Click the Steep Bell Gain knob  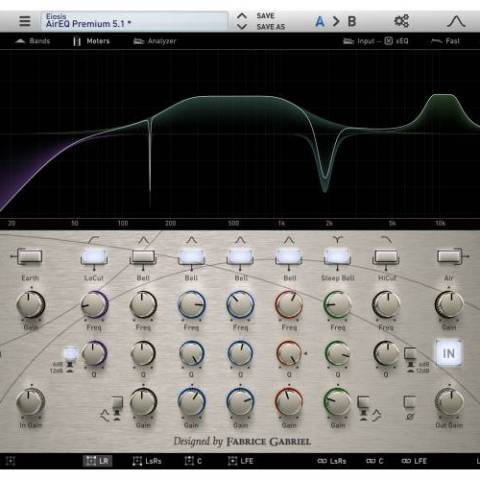pyautogui.click(x=337, y=402)
